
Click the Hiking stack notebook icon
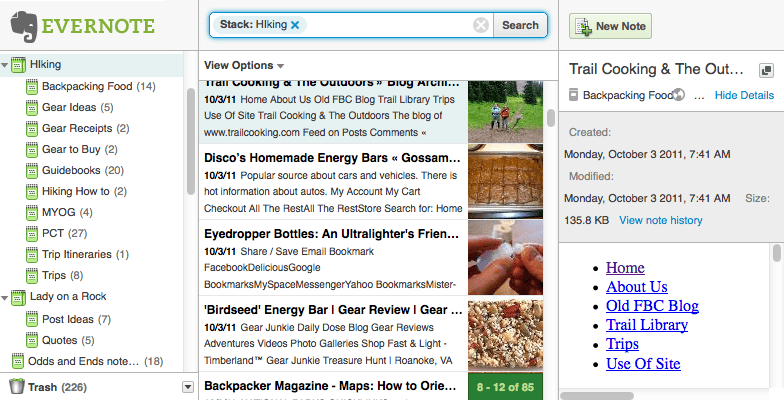tap(18, 65)
